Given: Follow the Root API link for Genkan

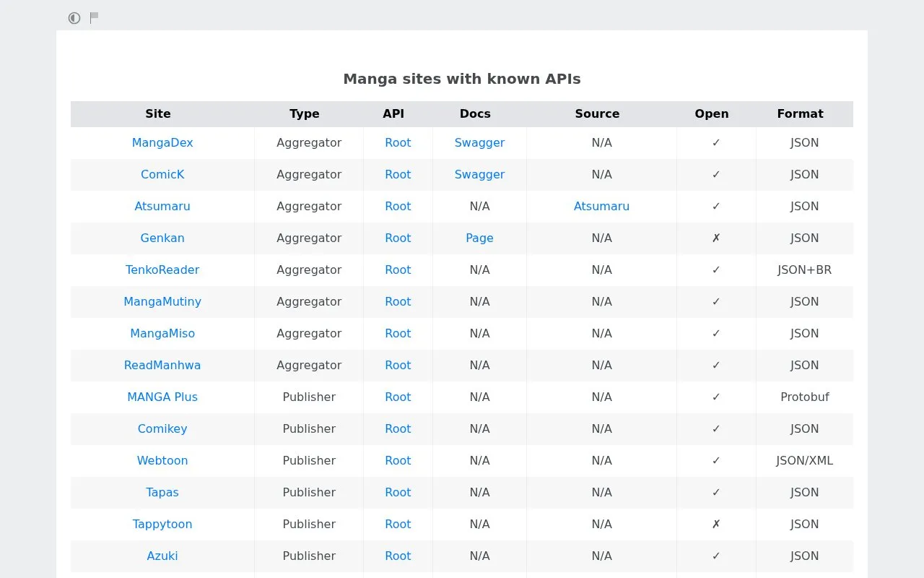Looking at the screenshot, I should point(398,238).
